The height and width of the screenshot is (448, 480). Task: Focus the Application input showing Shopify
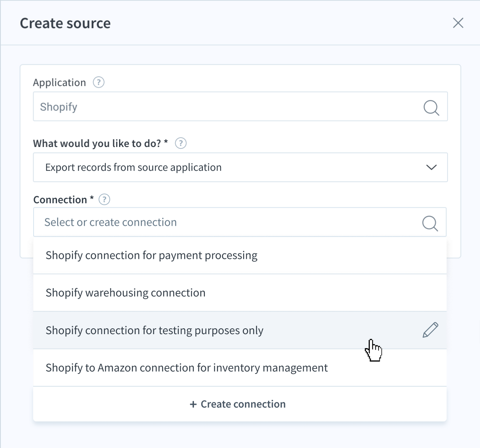(240, 106)
